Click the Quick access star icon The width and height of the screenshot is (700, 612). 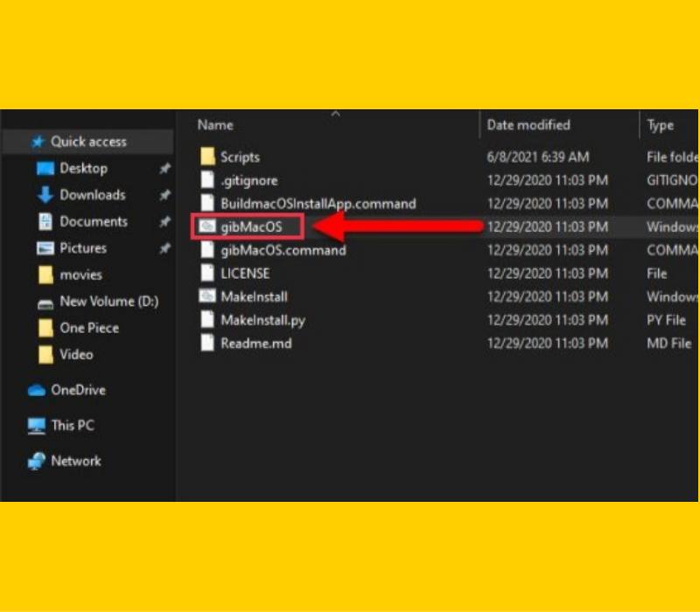(38, 142)
